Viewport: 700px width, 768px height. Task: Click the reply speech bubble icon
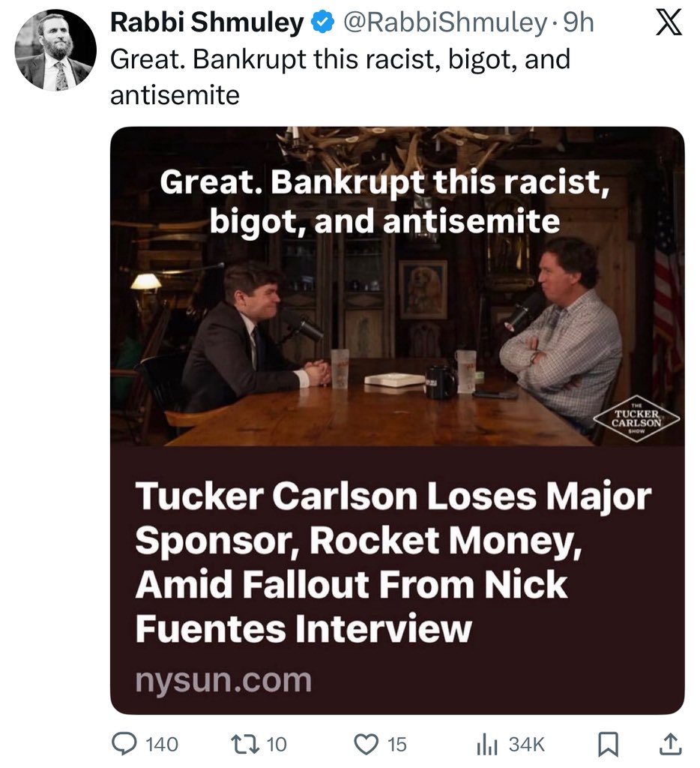pos(125,743)
